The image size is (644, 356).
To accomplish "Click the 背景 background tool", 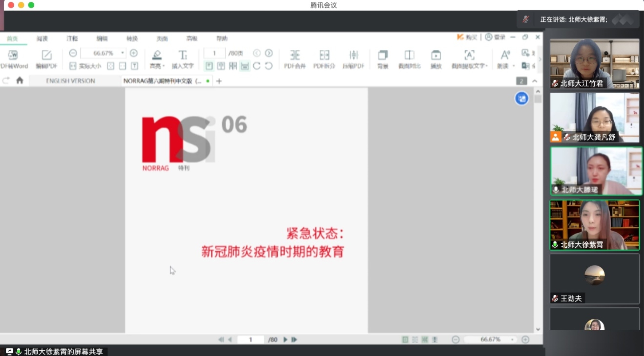I will point(383,59).
